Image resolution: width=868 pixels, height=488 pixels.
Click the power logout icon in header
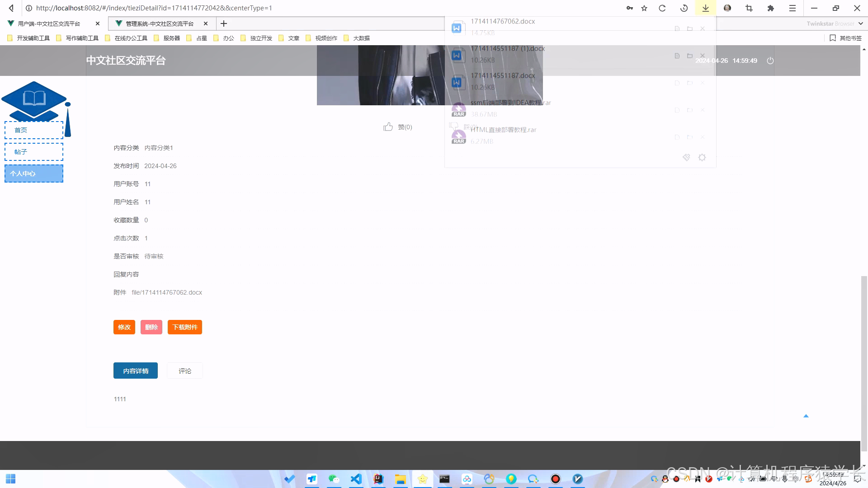click(x=770, y=61)
